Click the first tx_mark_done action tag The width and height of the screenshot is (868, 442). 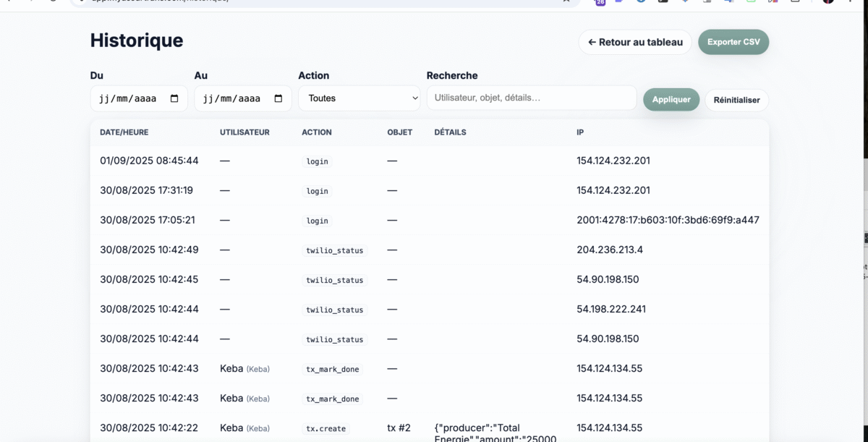click(x=332, y=369)
